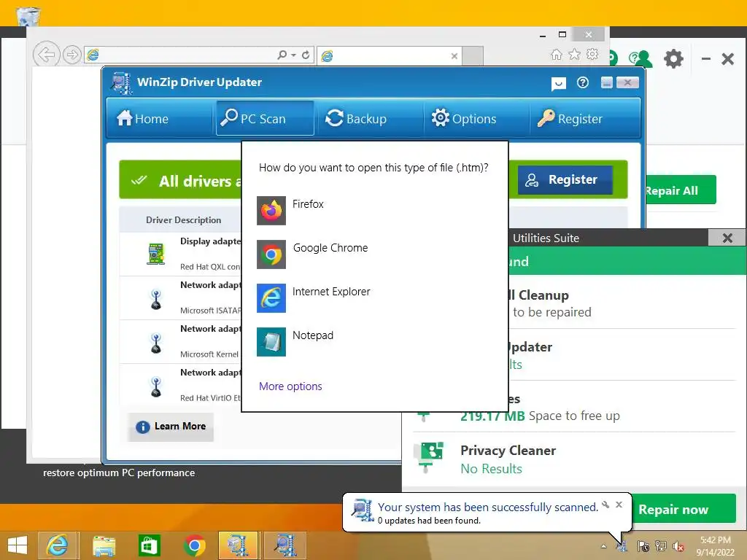Click the 'All drivers' green status banner text
747x560 pixels.
[x=201, y=182]
